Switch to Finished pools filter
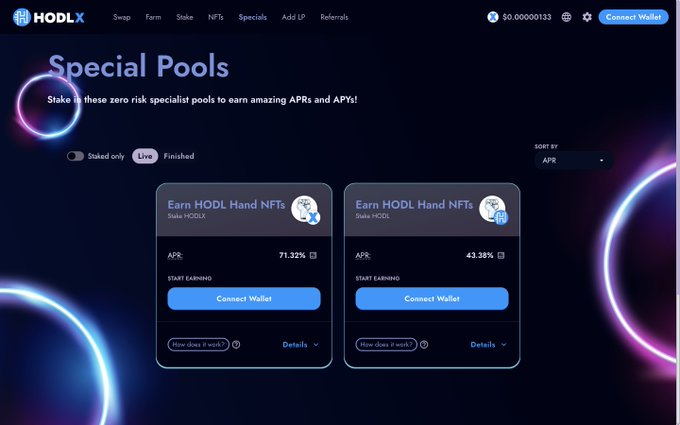The height and width of the screenshot is (425, 680). pos(179,156)
